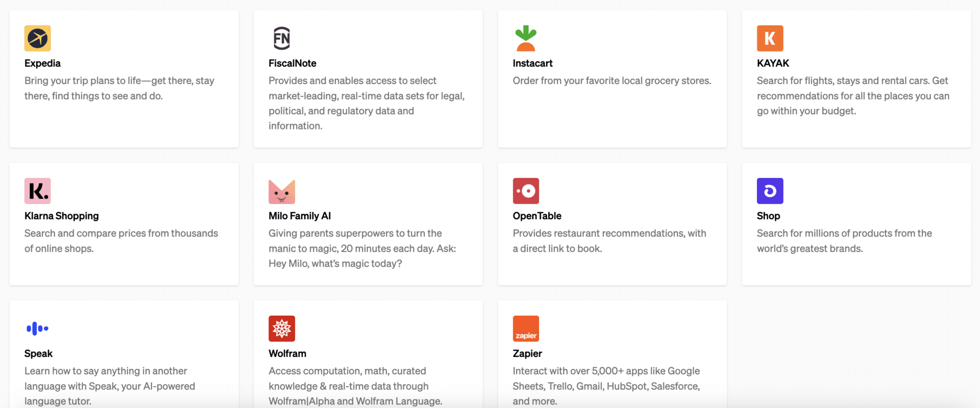Click the Milo Family AI description
The height and width of the screenshot is (408, 980).
pos(362,248)
